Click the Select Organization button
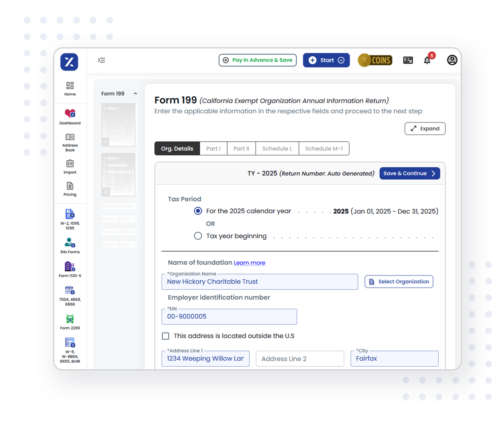Screen dimensions: 504x435 pyautogui.click(x=399, y=282)
